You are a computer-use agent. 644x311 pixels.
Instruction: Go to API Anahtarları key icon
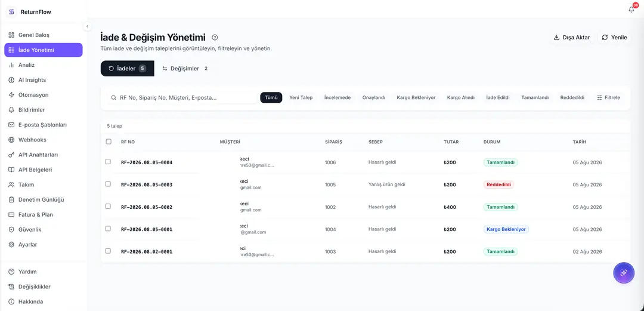tap(11, 155)
